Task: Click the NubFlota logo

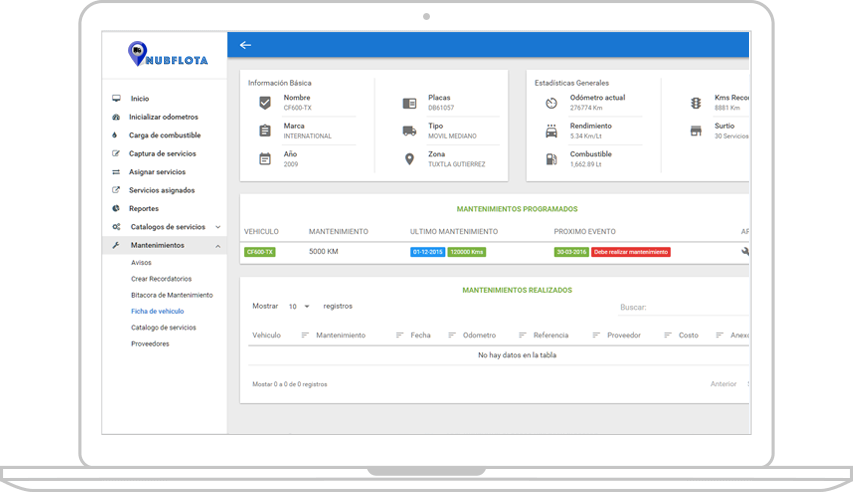Action: [167, 56]
